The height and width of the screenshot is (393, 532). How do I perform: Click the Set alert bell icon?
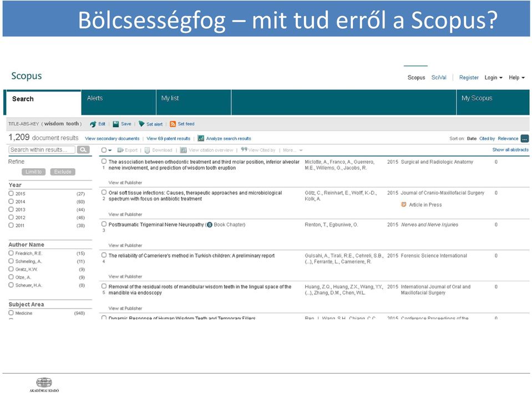pyautogui.click(x=141, y=124)
